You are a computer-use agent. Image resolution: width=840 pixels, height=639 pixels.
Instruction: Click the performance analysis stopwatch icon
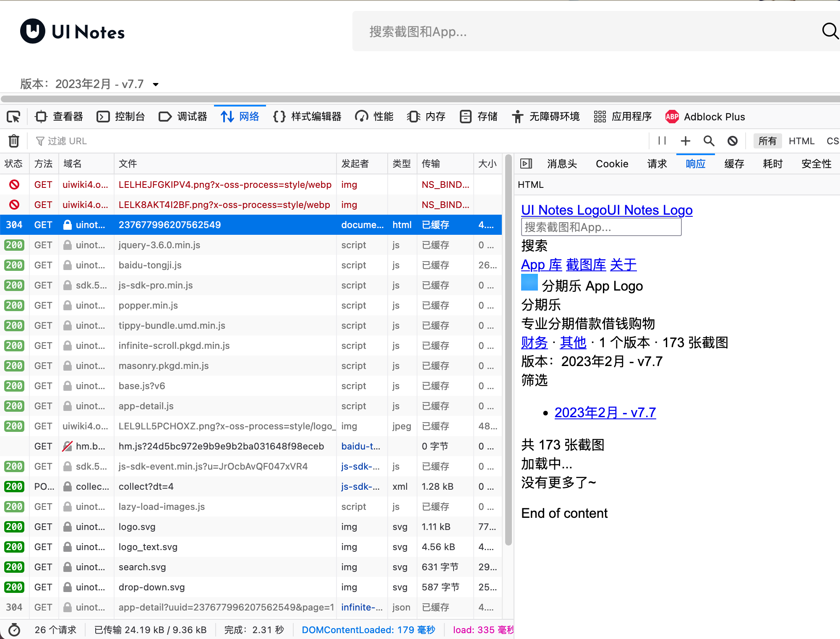click(14, 630)
